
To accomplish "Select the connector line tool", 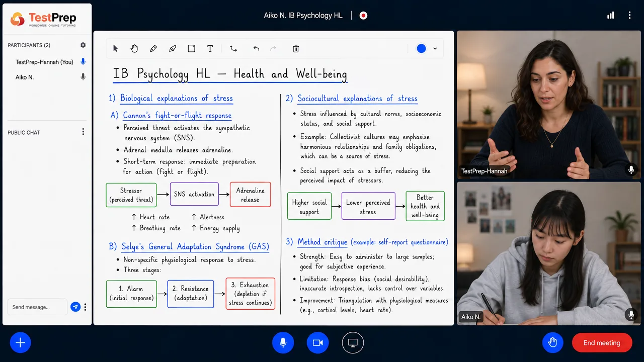I will pyautogui.click(x=233, y=49).
